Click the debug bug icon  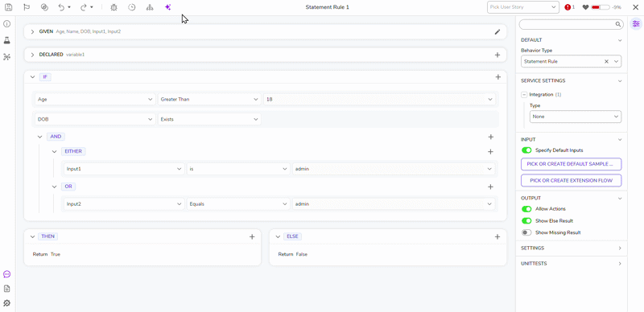(x=114, y=7)
